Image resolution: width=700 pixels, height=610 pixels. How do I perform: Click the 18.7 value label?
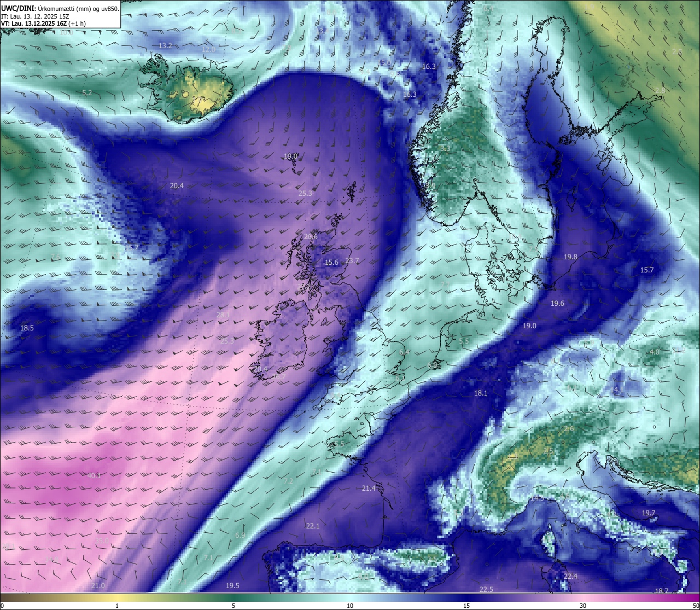tap(662, 590)
